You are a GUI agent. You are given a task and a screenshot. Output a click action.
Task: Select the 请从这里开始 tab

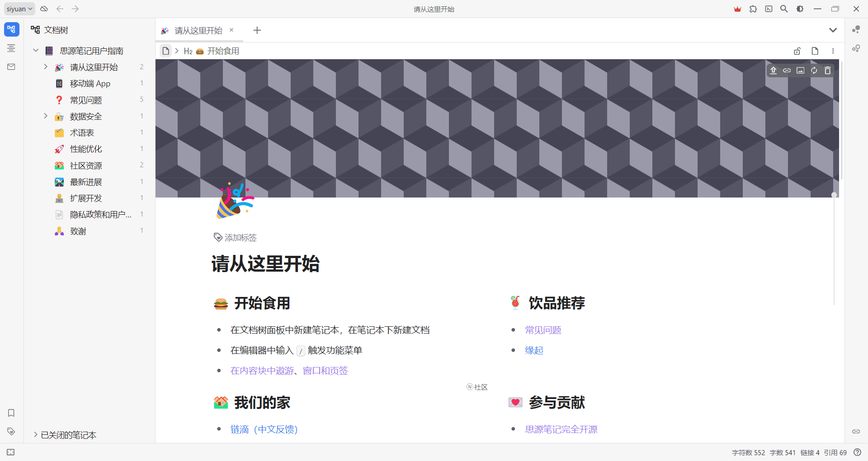(x=198, y=30)
